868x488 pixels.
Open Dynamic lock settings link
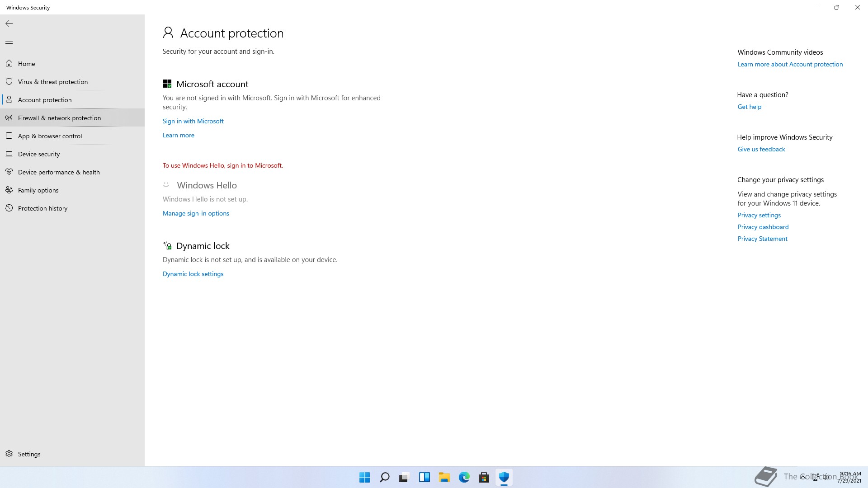tap(193, 274)
